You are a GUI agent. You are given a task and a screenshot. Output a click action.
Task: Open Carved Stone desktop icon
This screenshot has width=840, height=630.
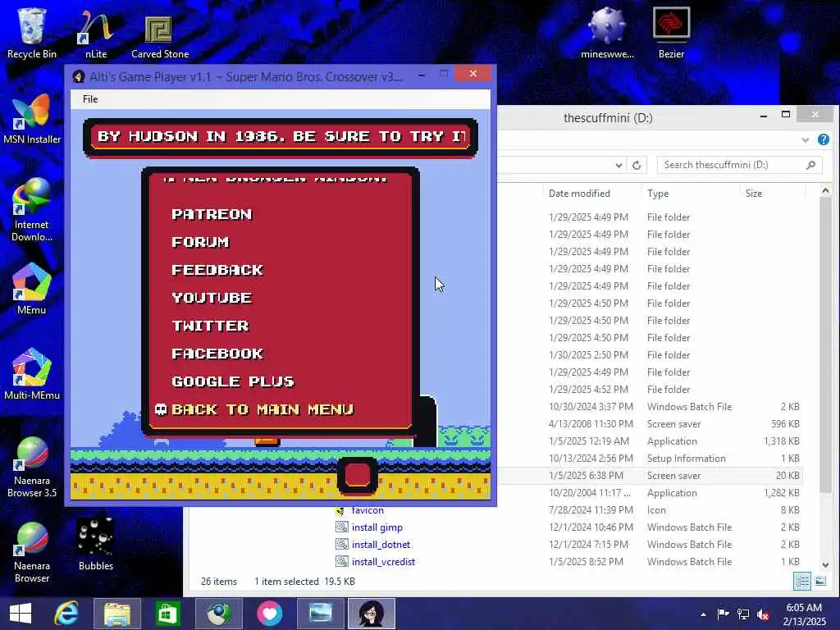pos(160,35)
